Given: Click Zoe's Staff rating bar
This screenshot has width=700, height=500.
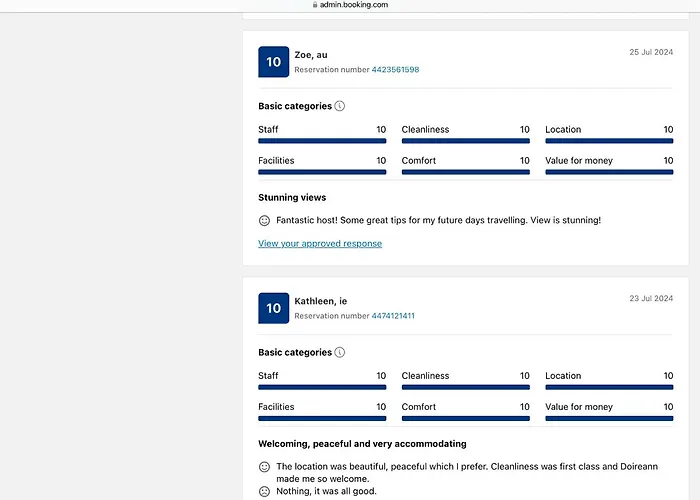Looking at the screenshot, I should coord(322,141).
